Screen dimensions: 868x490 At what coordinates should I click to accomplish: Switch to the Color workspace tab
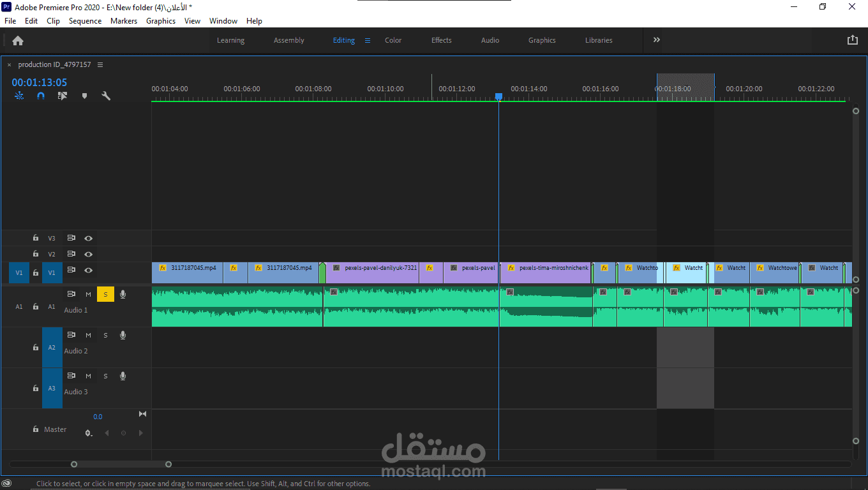pos(393,40)
